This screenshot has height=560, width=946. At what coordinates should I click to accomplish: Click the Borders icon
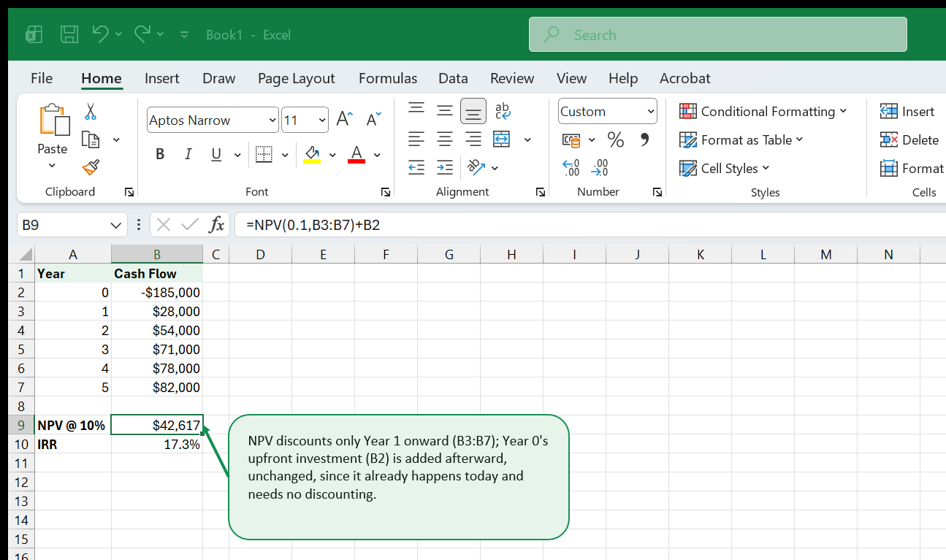coord(264,154)
